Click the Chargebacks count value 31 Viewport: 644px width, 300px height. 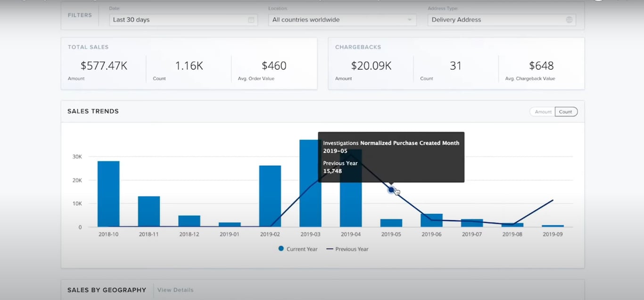click(x=455, y=66)
